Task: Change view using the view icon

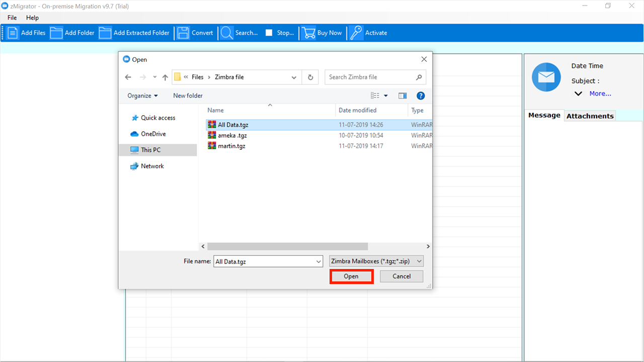Action: pos(375,96)
